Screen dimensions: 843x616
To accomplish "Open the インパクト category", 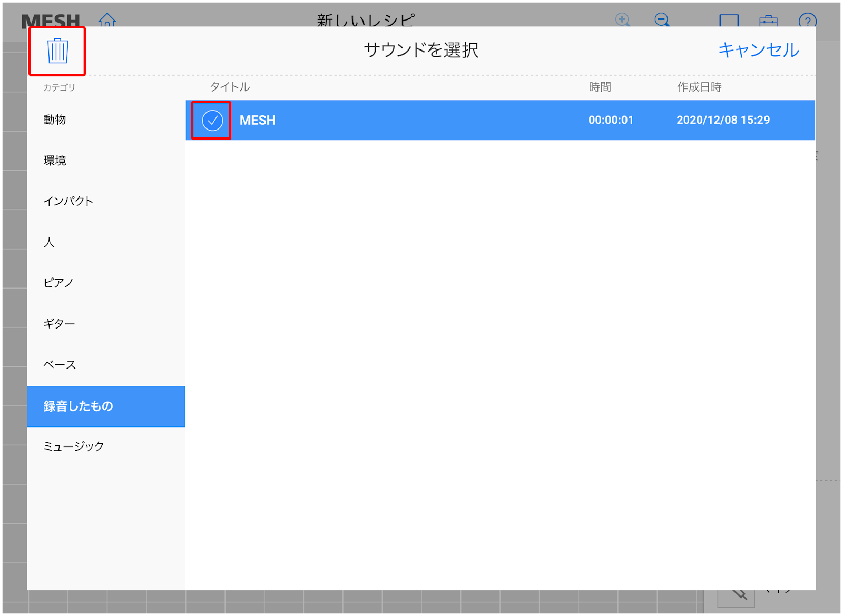I will click(105, 201).
